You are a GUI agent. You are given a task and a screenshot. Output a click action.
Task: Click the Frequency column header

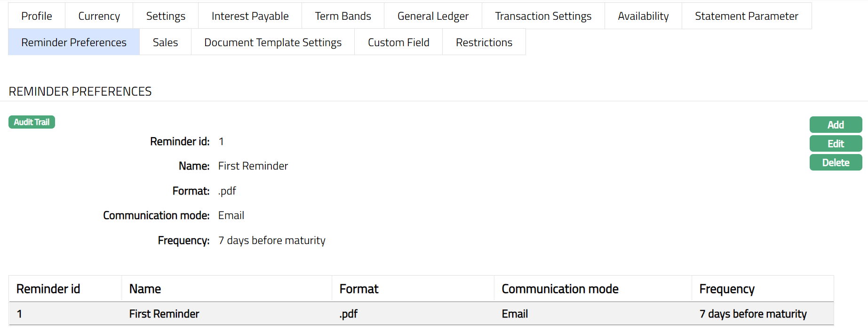(727, 289)
